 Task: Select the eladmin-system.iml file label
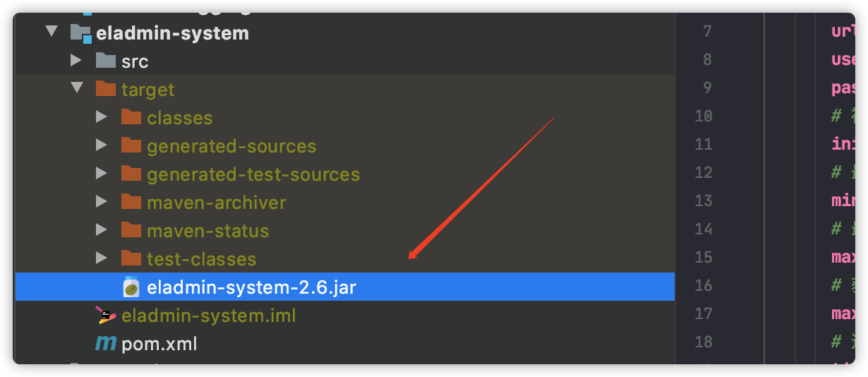[209, 316]
